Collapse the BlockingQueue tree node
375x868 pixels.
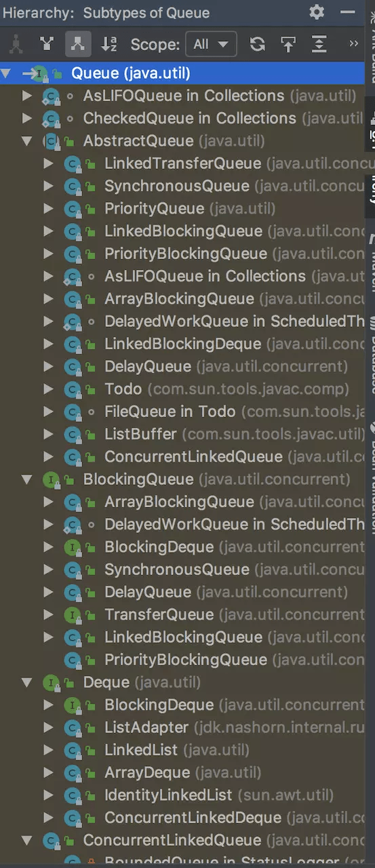[x=27, y=479]
